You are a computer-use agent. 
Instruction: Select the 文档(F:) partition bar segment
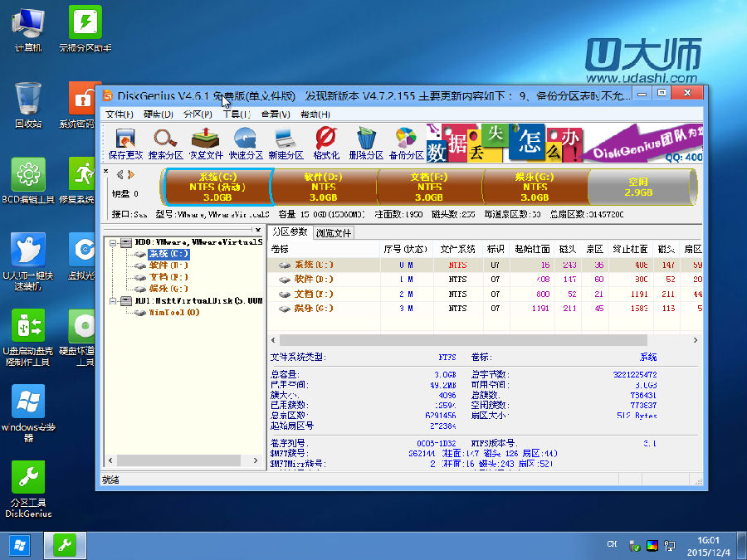pos(429,187)
